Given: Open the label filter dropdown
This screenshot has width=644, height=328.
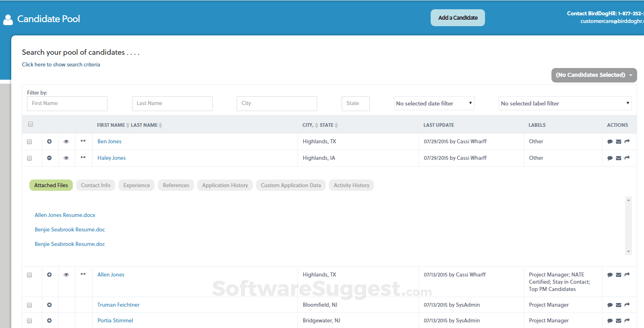Looking at the screenshot, I should click(x=565, y=103).
